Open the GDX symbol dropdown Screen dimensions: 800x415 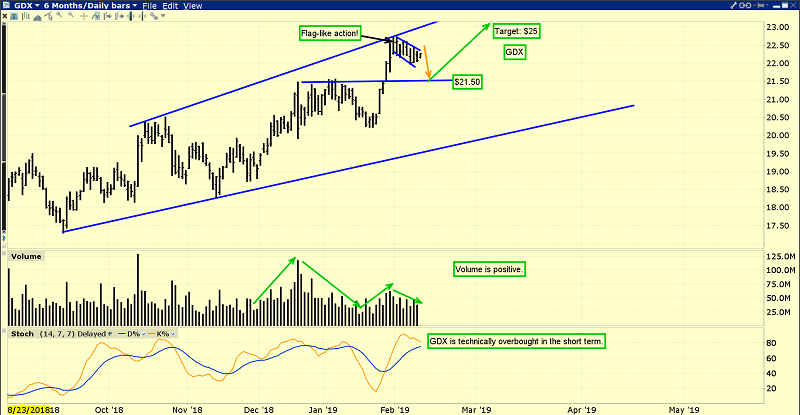point(26,6)
